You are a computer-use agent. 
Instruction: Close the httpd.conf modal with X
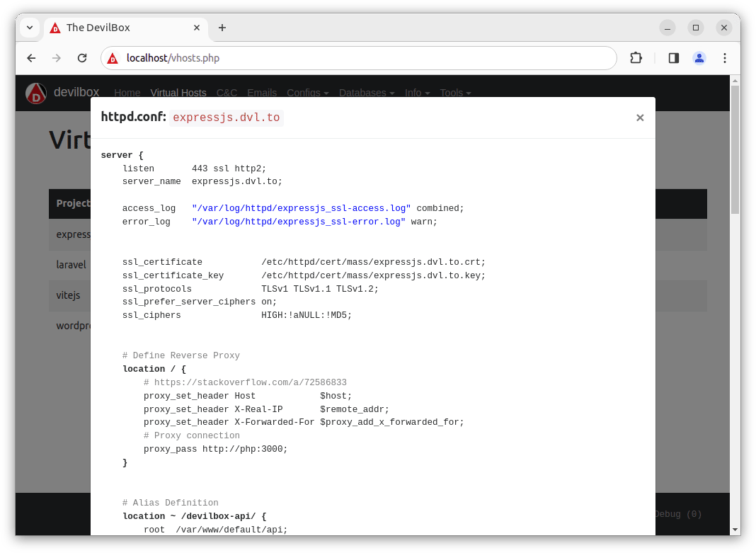click(x=640, y=118)
